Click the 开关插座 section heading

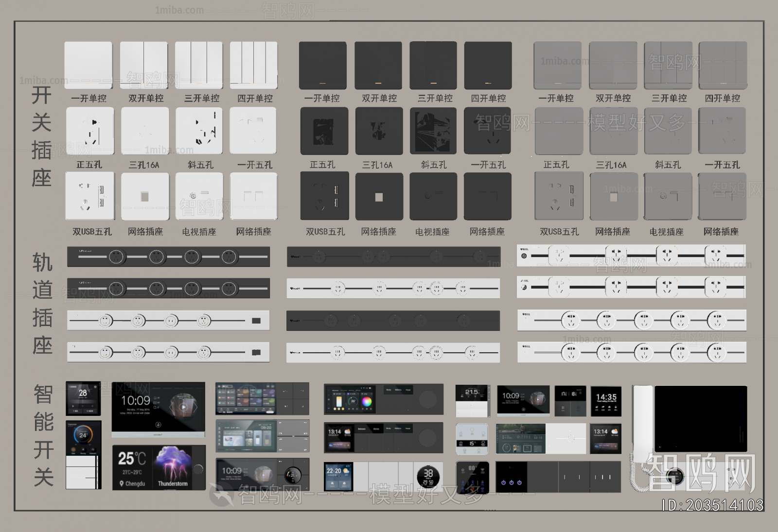(x=41, y=137)
